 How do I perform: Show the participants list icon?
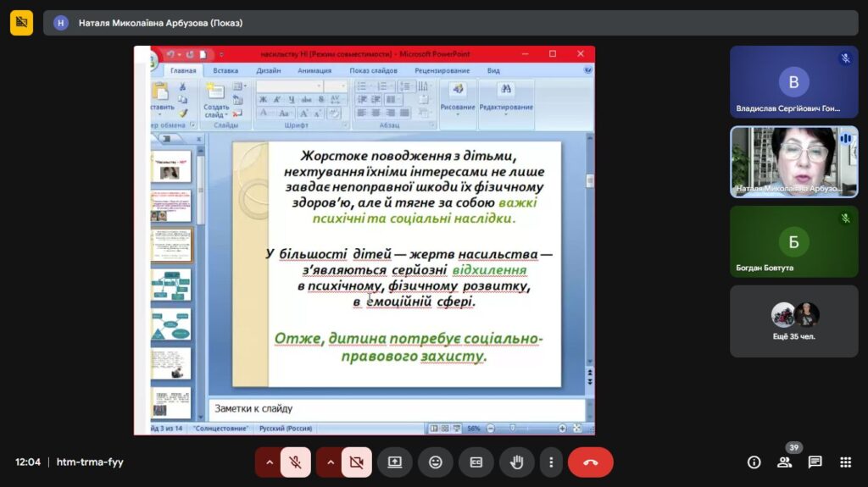[x=784, y=462]
